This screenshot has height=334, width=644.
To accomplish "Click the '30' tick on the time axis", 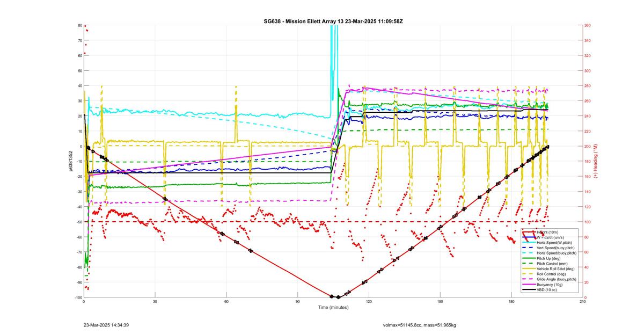I will [155, 302].
